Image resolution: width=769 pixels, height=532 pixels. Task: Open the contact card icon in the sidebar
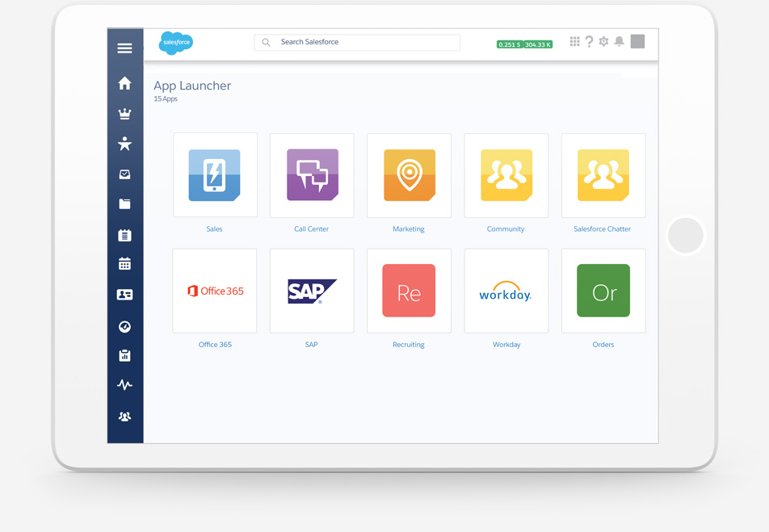pos(124,294)
